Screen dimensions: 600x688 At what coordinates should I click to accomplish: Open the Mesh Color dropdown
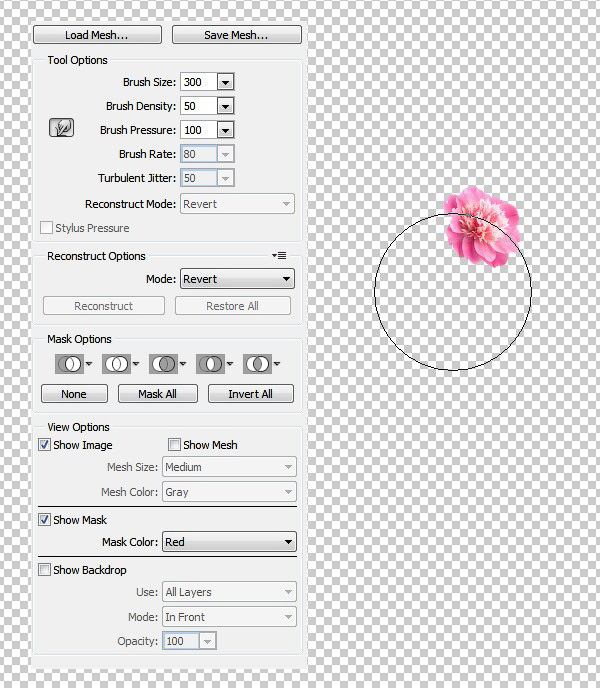point(229,492)
